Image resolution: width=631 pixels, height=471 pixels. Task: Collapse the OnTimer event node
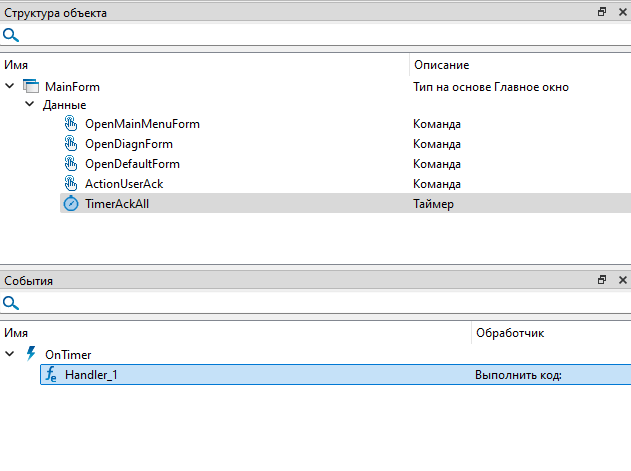10,354
